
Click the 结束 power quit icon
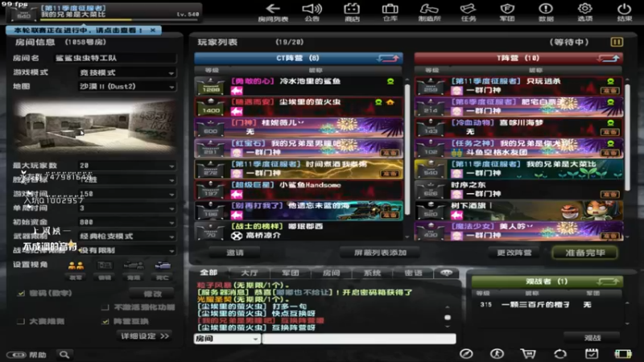coord(625,9)
